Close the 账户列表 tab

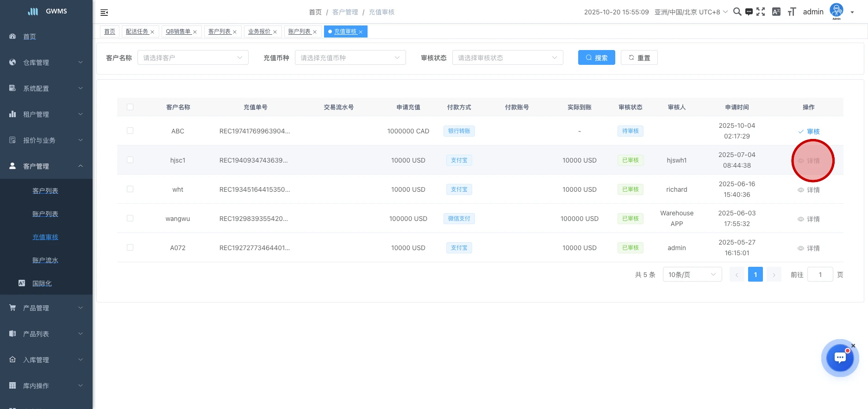tap(315, 32)
